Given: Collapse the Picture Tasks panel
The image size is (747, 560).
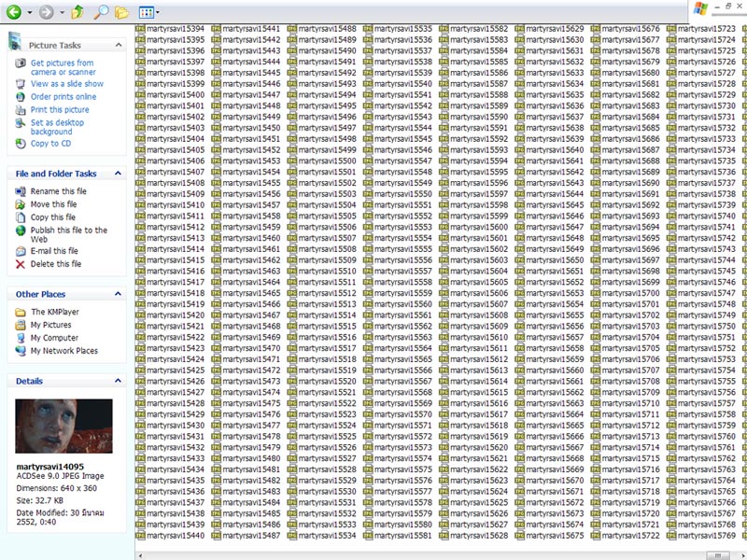Looking at the screenshot, I should click(119, 45).
